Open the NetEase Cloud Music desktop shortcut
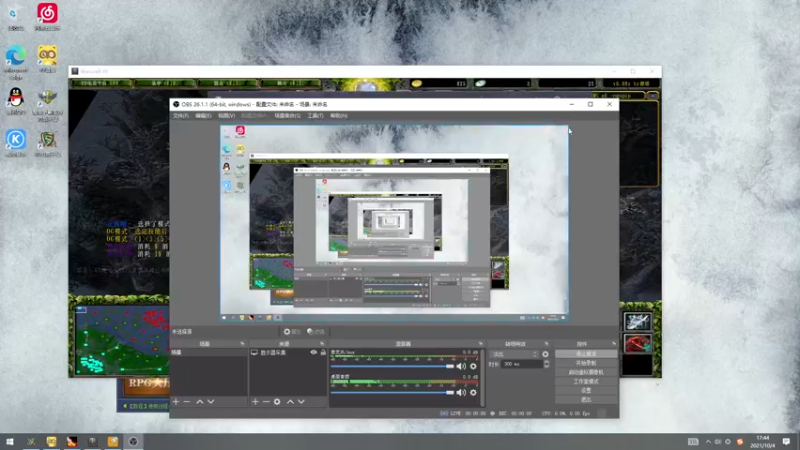This screenshot has width=800, height=450. pos(47,16)
